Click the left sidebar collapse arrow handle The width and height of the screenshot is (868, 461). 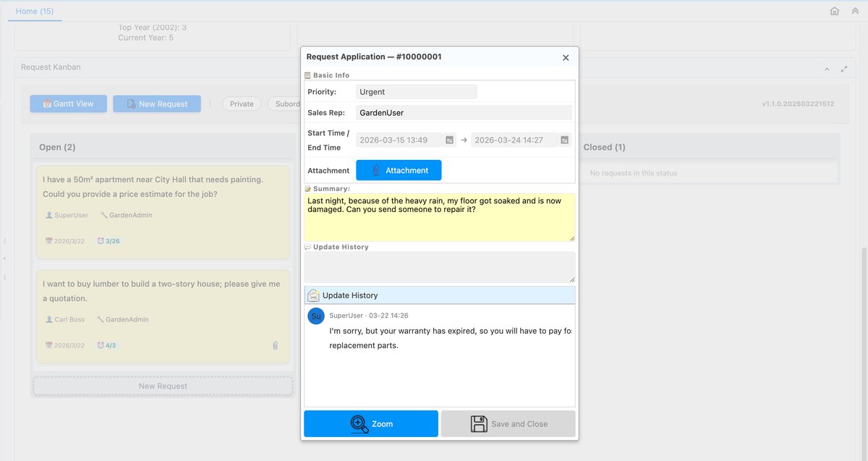point(5,258)
